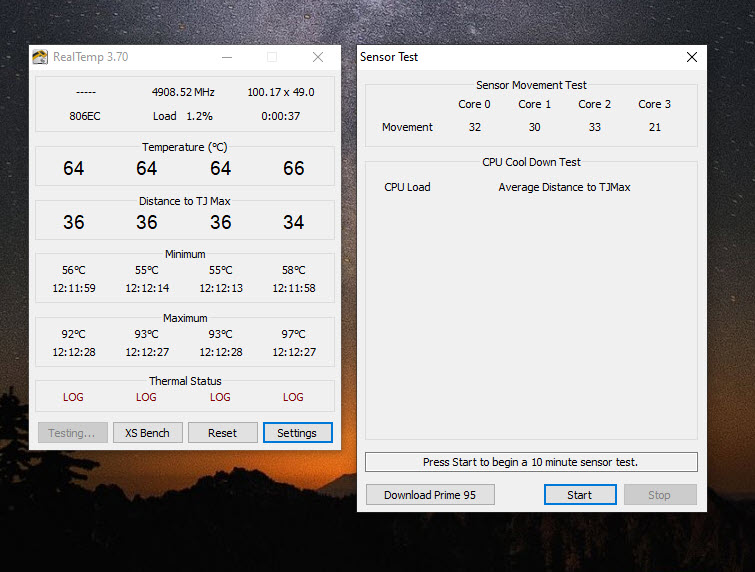Image resolution: width=755 pixels, height=572 pixels.
Task: Click the 12:12:14 minimum timestamp
Action: click(x=147, y=288)
